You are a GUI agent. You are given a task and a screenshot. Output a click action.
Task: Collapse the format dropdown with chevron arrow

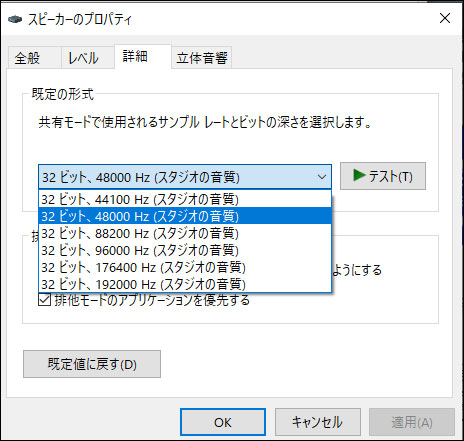[x=322, y=177]
